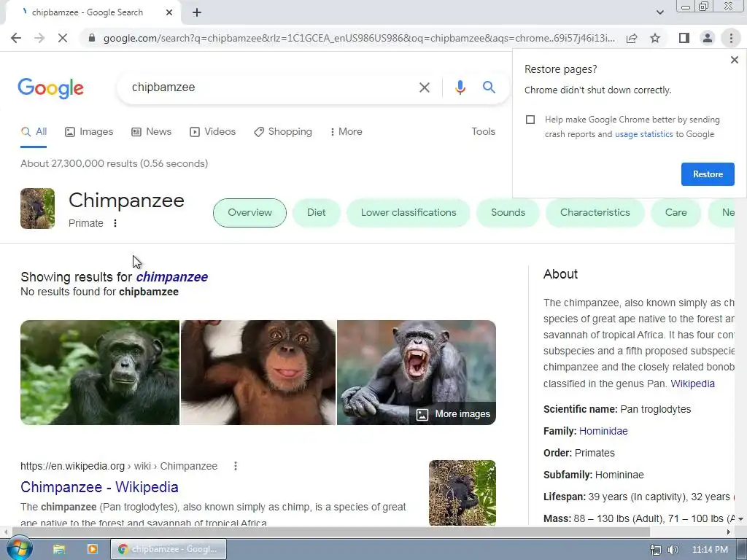Switch to Videos results
Screen dimensions: 747x560
coord(212,132)
